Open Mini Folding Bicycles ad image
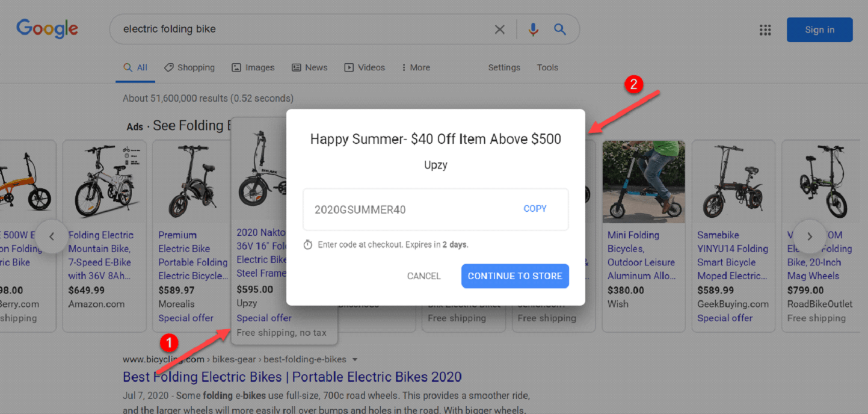 (x=644, y=182)
